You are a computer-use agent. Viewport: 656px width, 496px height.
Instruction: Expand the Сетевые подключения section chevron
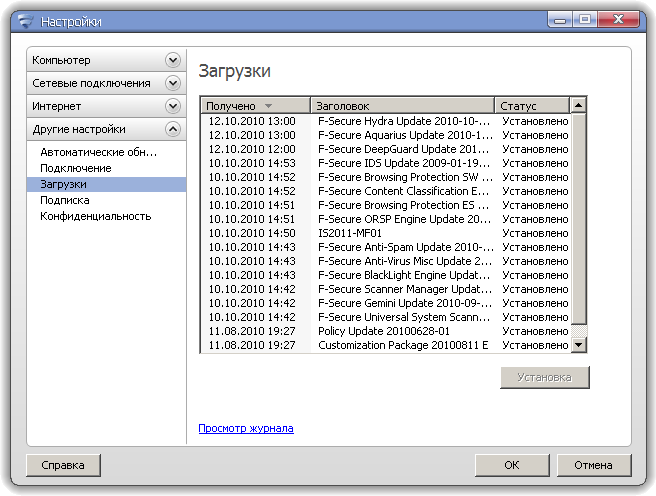(172, 83)
